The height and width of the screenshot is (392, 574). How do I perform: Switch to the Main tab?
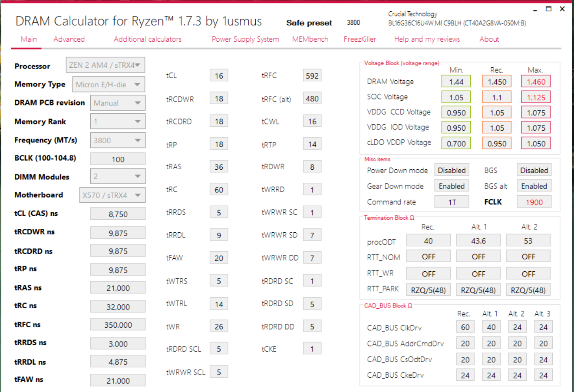coord(29,39)
